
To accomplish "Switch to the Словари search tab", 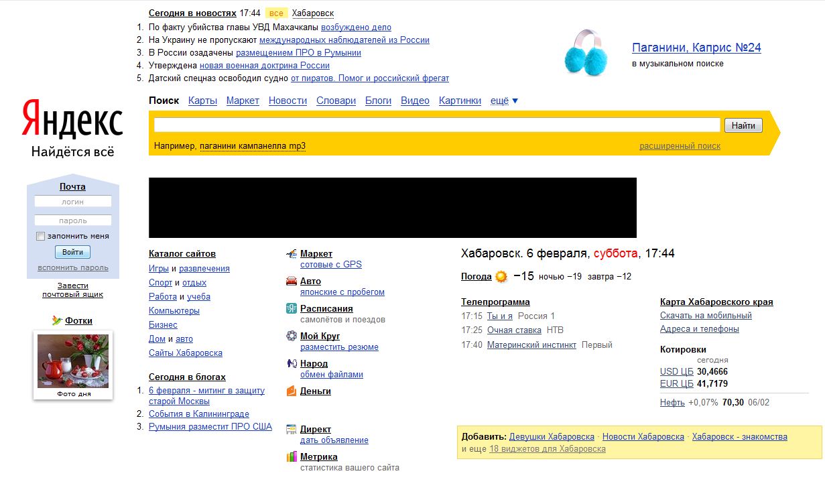I will (336, 101).
